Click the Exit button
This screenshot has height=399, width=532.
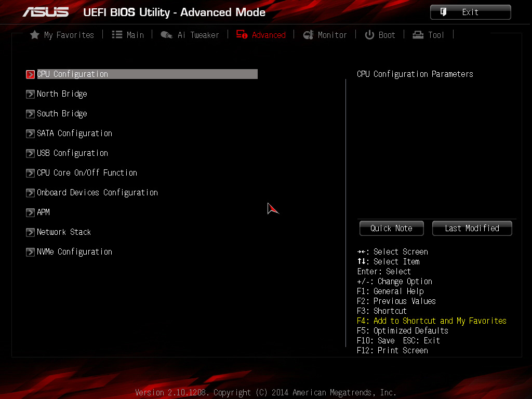(x=470, y=12)
